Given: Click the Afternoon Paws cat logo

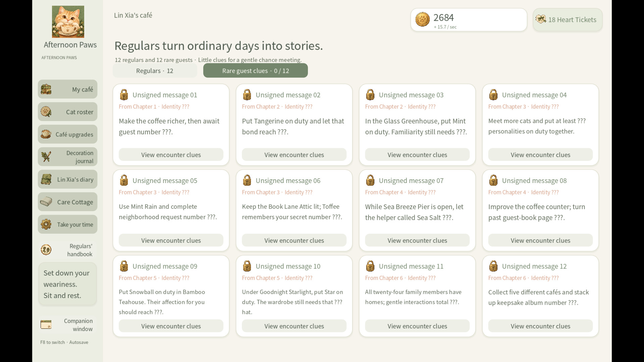Looking at the screenshot, I should pyautogui.click(x=68, y=22).
